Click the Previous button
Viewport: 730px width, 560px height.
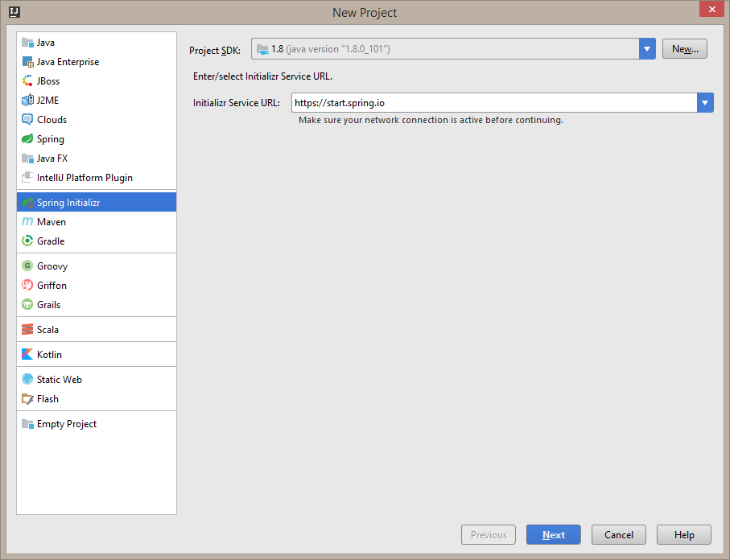pos(489,535)
